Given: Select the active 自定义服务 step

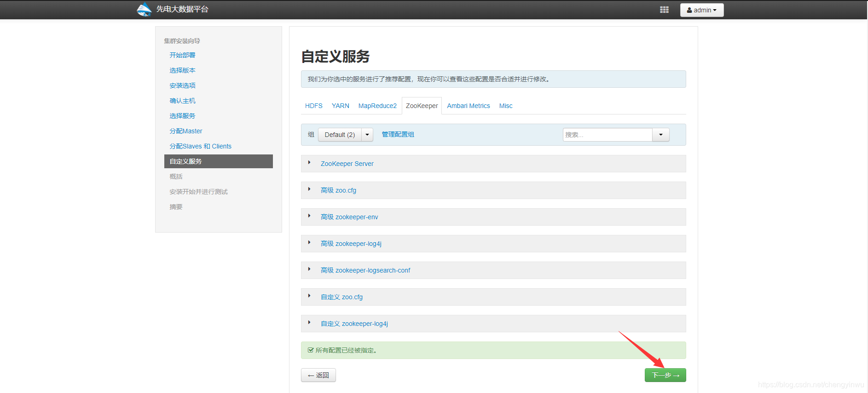Looking at the screenshot, I should point(219,161).
